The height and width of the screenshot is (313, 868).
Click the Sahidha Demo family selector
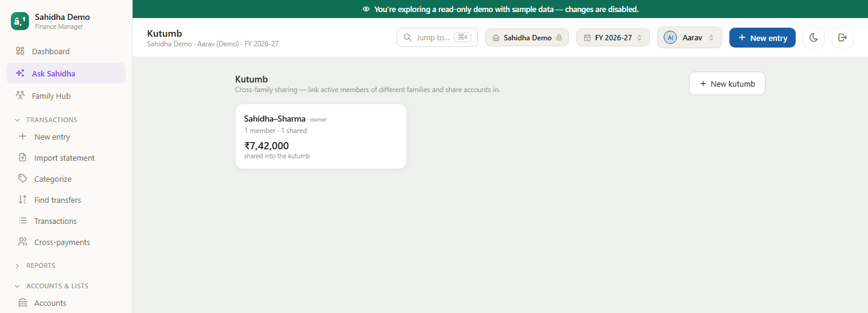pyautogui.click(x=527, y=37)
